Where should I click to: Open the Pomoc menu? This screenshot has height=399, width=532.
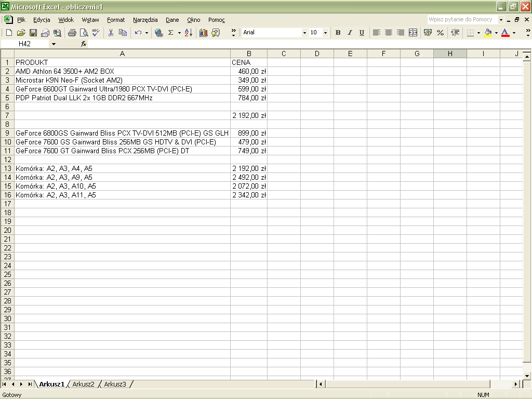click(217, 20)
